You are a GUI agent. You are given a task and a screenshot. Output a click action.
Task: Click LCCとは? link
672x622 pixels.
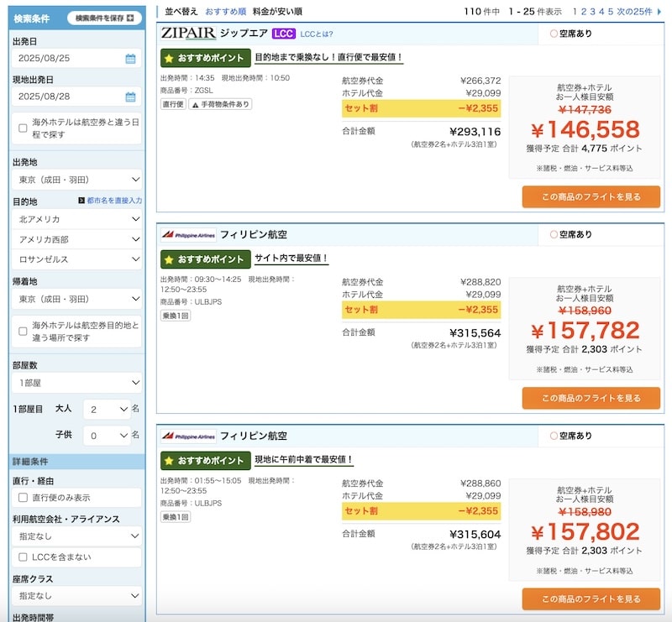(317, 34)
